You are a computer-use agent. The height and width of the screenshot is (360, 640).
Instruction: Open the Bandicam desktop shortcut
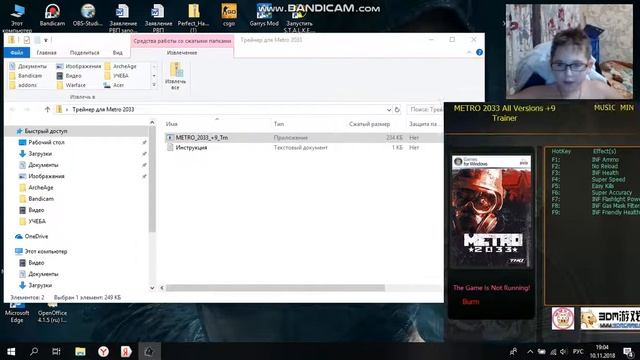coord(52,15)
